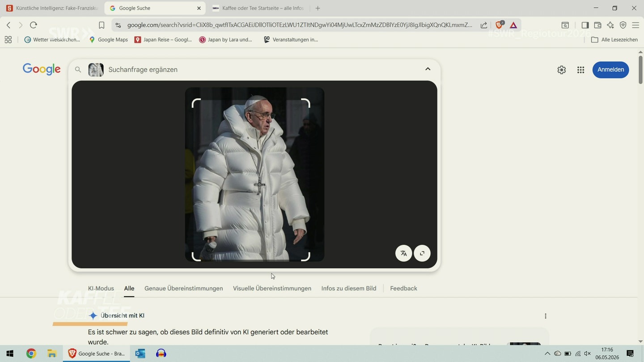Open the Google Maps bookmark
This screenshot has height=362, width=644.
[x=108, y=39]
